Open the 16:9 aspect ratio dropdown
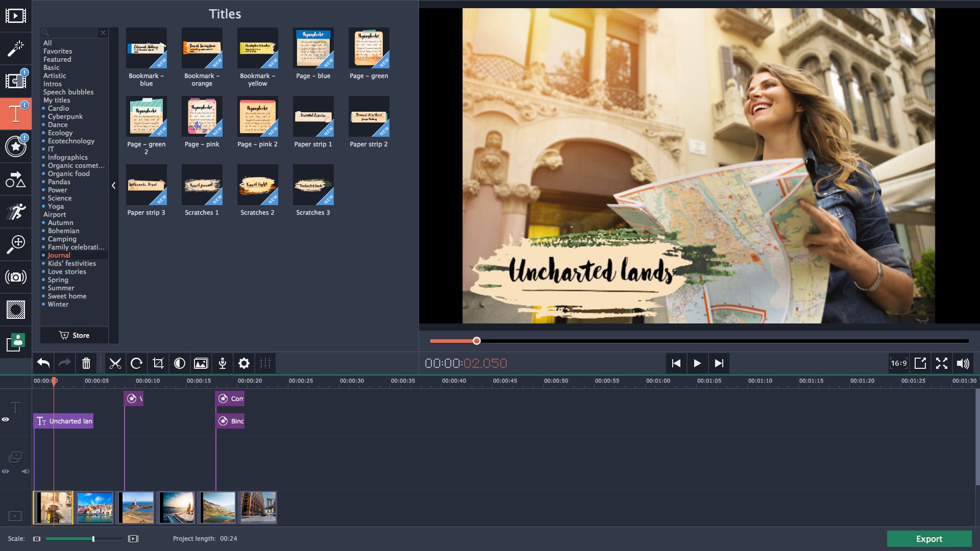This screenshot has width=980, height=551. pyautogui.click(x=898, y=363)
